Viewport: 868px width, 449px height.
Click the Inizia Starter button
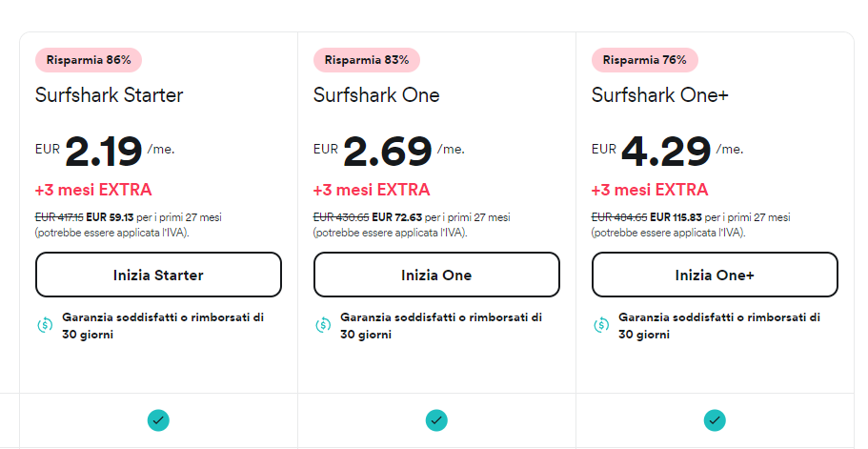(x=158, y=275)
